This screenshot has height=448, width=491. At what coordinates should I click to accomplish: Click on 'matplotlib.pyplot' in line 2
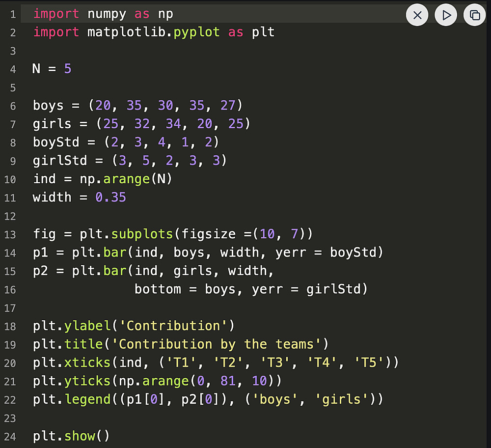click(153, 32)
